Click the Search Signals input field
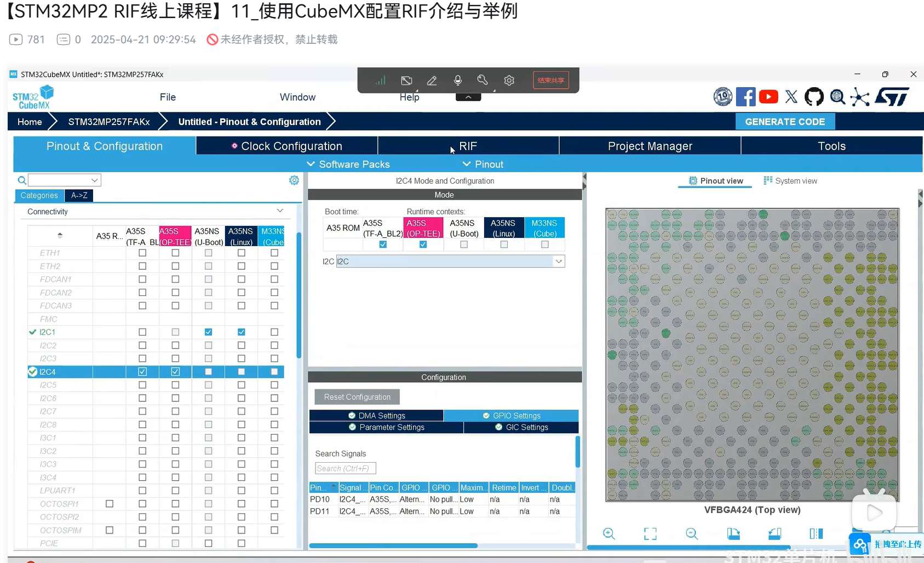 point(346,469)
